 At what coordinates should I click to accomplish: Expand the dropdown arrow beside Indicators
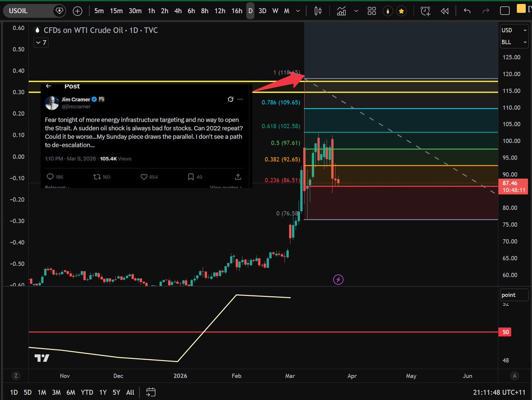[355, 11]
